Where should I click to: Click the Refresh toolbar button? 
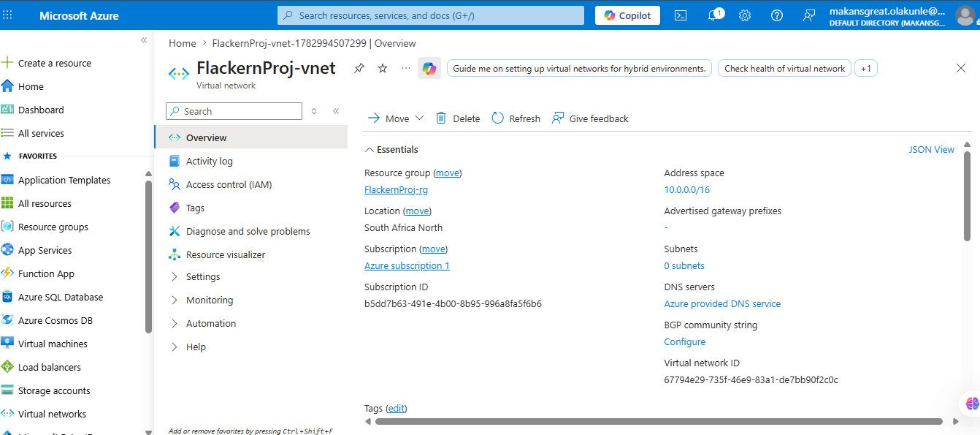tap(516, 118)
